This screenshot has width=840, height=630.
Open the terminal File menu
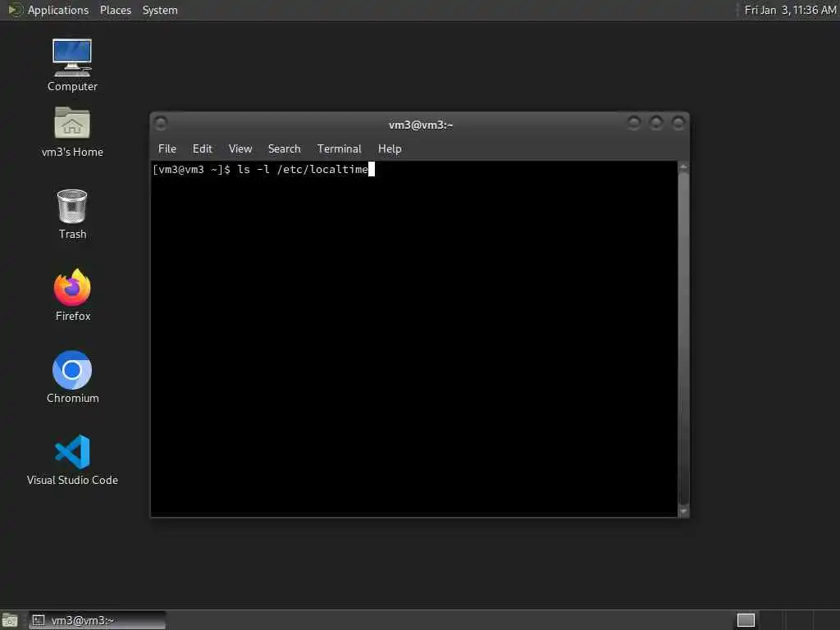coord(167,149)
